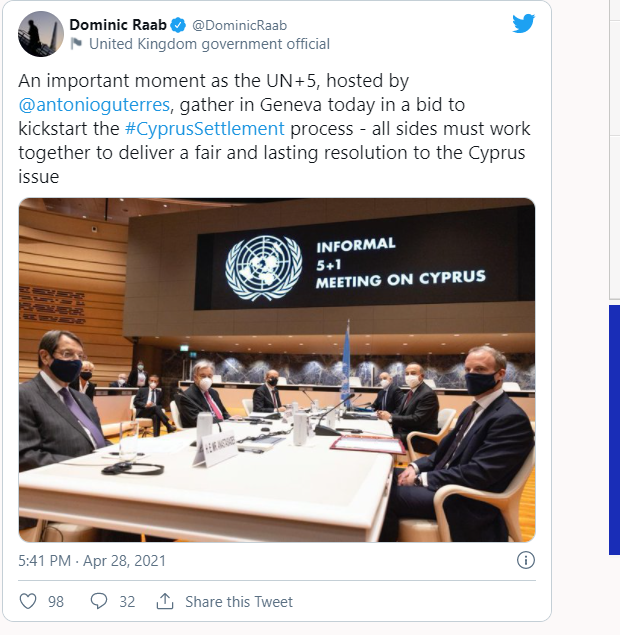Click the United Kingdom government official label
620x635 pixels.
(209, 44)
